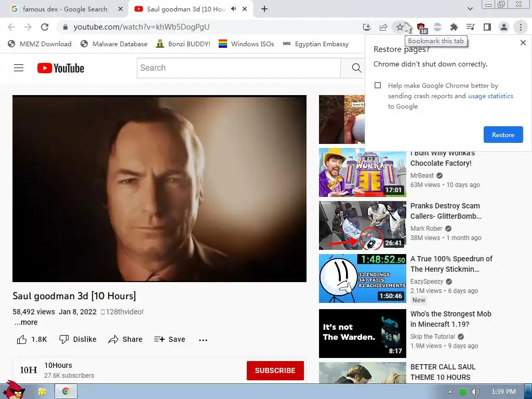Open a new tab with plus button
This screenshot has height=399, width=532.
(x=264, y=9)
